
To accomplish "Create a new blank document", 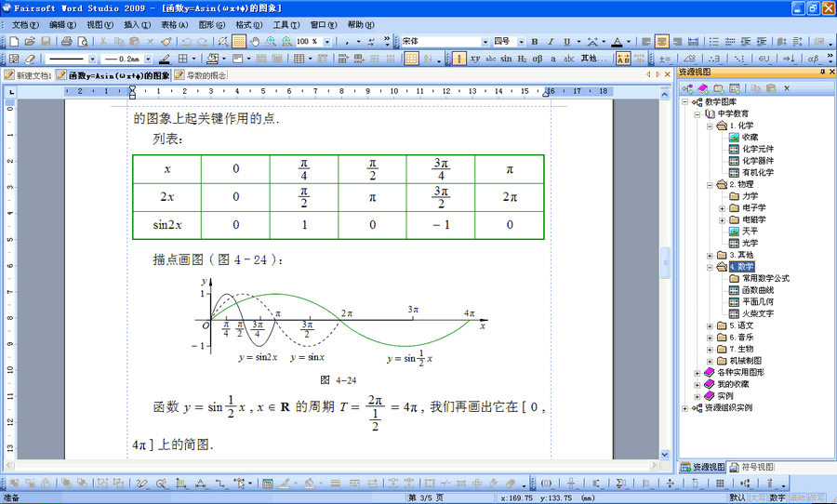I will tap(14, 41).
